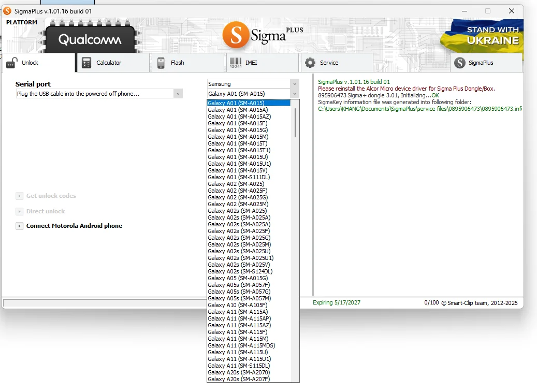This screenshot has width=537, height=392.
Task: Select Galaxy A11 (SM-A115A)
Action: [249, 312]
